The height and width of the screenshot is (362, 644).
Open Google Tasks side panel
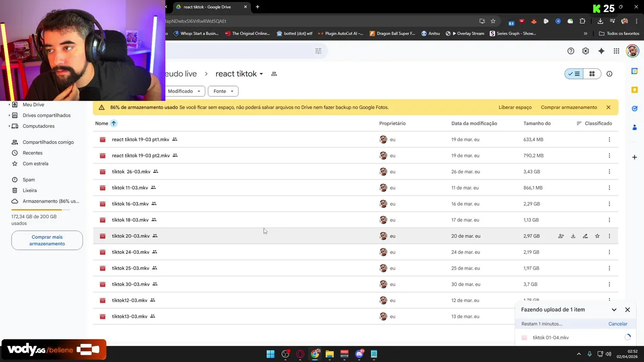click(x=634, y=109)
